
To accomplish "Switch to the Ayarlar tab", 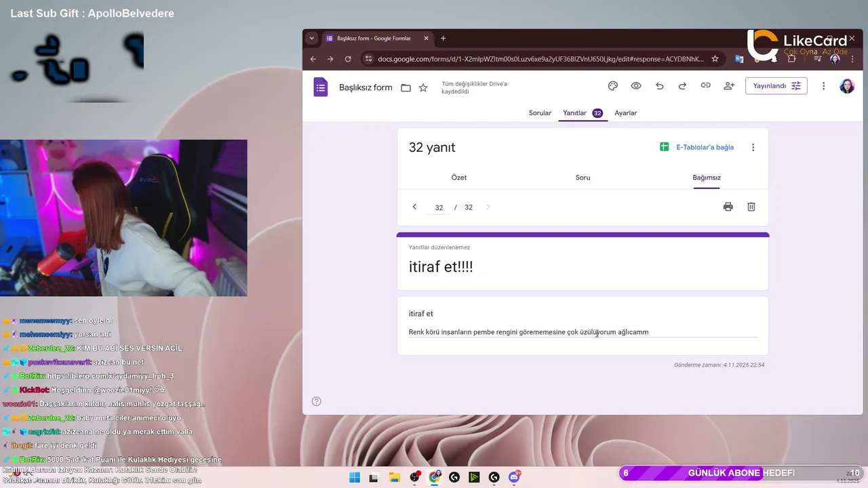I will pyautogui.click(x=625, y=113).
